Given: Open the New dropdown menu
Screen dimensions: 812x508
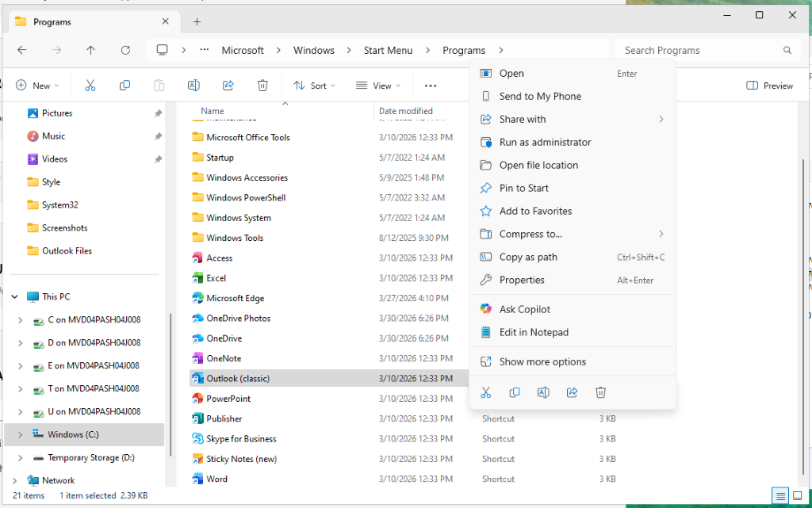Looking at the screenshot, I should [x=37, y=86].
